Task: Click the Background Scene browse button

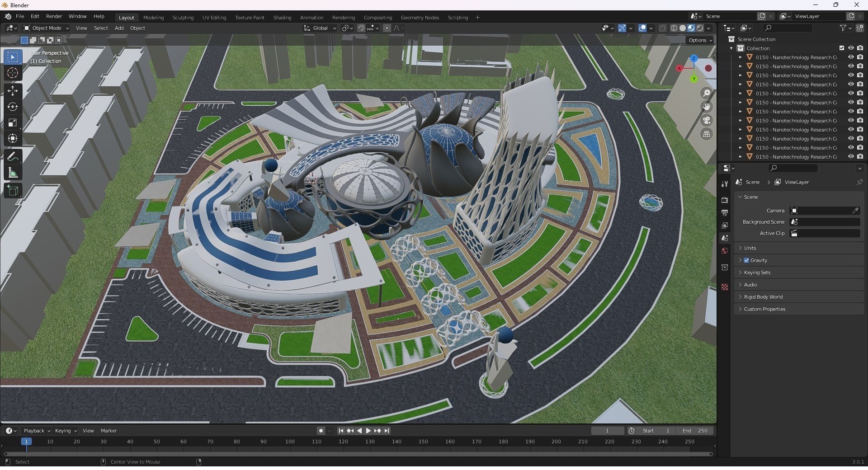Action: pos(794,222)
